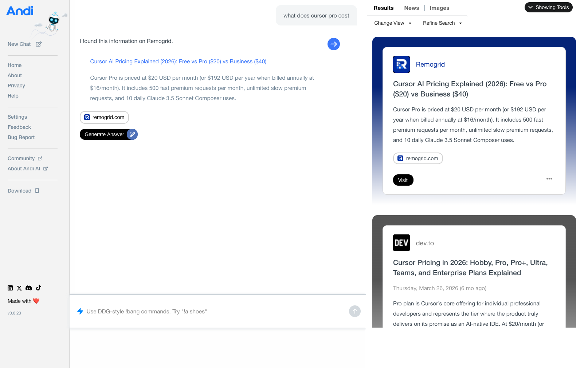The height and width of the screenshot is (368, 588).
Task: Click the 'Made with' footer text
Action: (19, 301)
